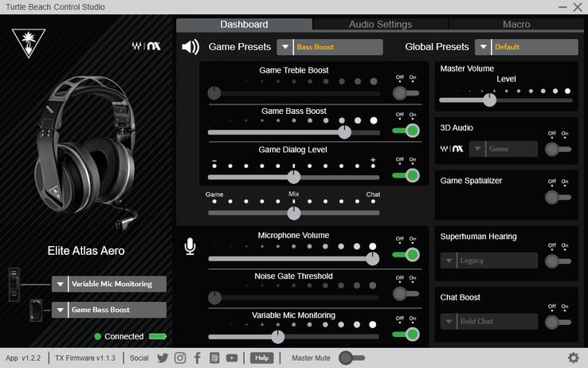Click the Game/Chat Mix slider handle

294,213
